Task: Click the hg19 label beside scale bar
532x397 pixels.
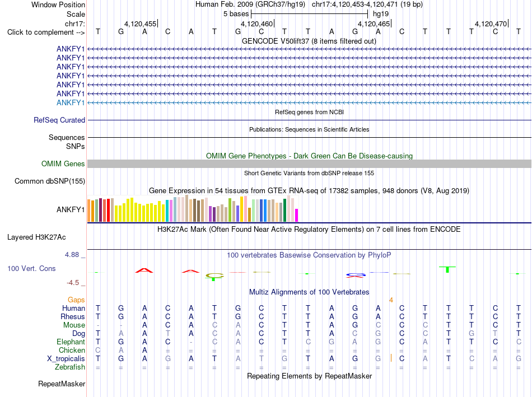Action: click(381, 14)
